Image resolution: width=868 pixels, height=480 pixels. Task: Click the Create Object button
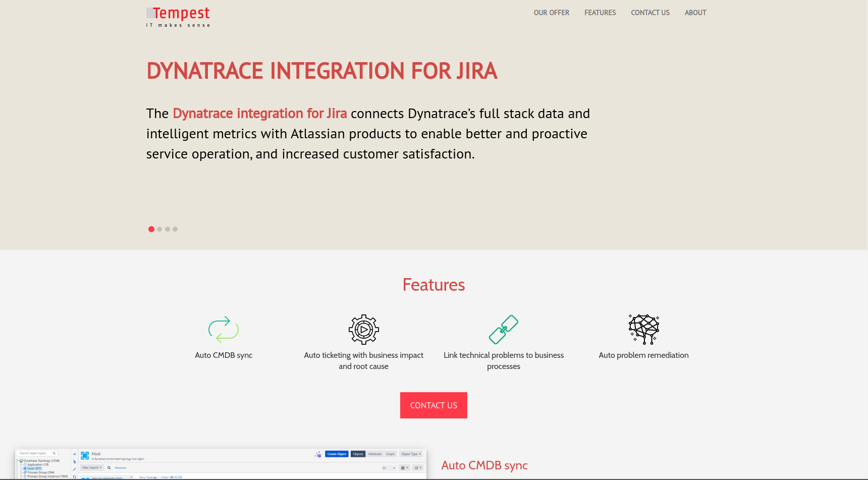tap(337, 454)
